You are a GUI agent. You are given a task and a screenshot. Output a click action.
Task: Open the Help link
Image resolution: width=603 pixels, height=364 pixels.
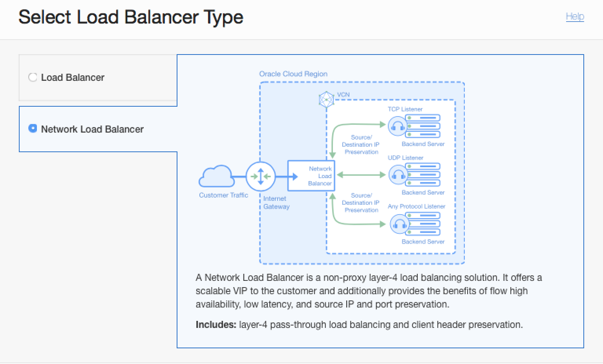(575, 16)
